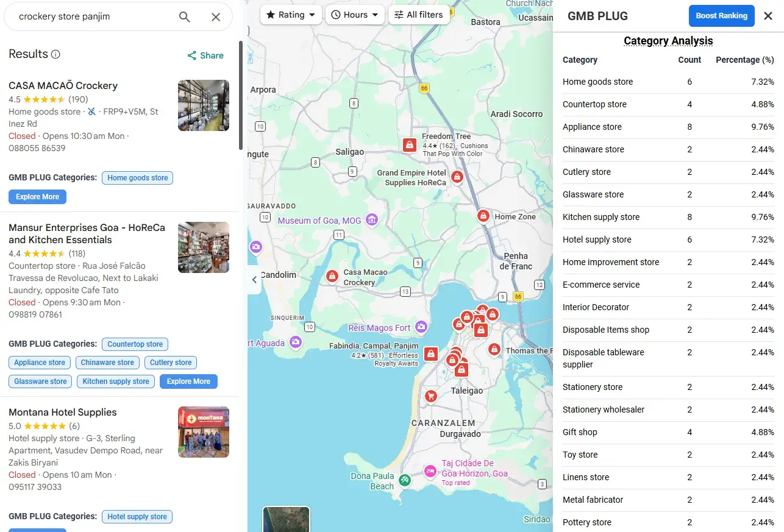Open the CASA MACAÕ Crockery listing
Screen dimensions: 784x532
(x=63, y=85)
